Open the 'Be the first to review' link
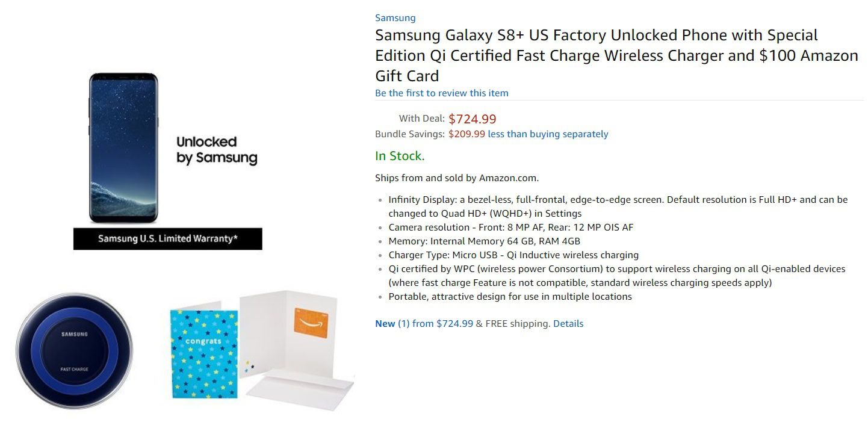The image size is (868, 437). pos(441,93)
